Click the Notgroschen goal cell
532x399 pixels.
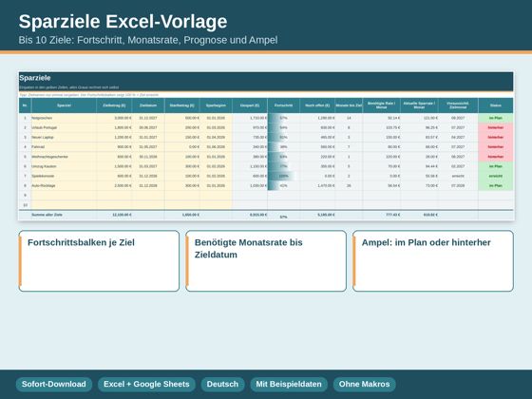point(64,118)
